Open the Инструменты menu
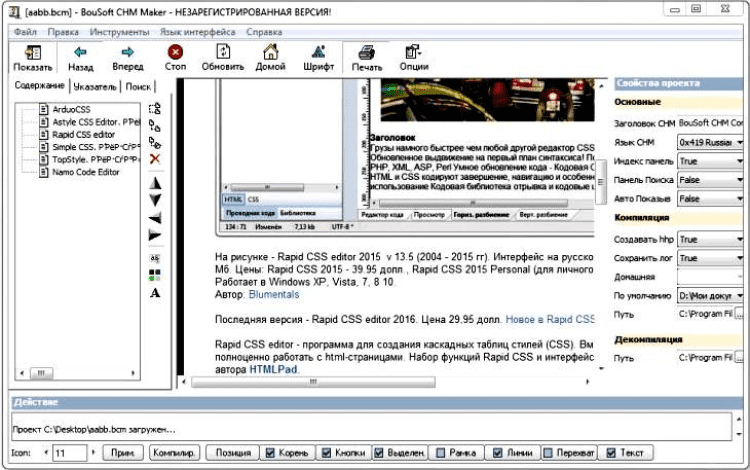 click(120, 32)
